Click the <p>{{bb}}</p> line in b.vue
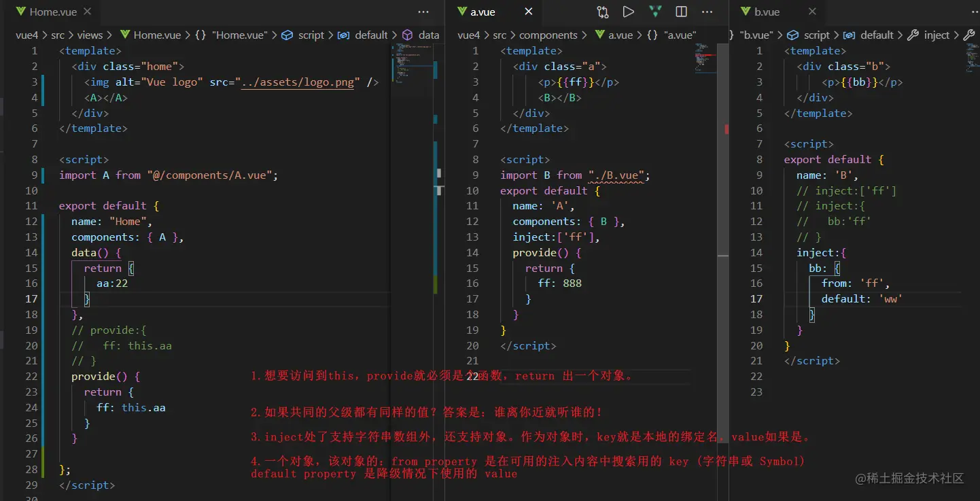This screenshot has height=501, width=980. 862,82
